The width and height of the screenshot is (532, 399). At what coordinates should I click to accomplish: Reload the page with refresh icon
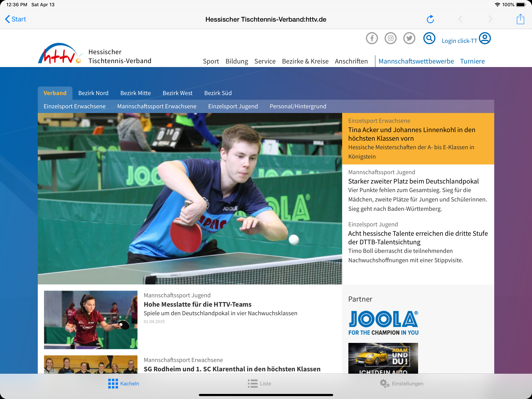pos(430,19)
